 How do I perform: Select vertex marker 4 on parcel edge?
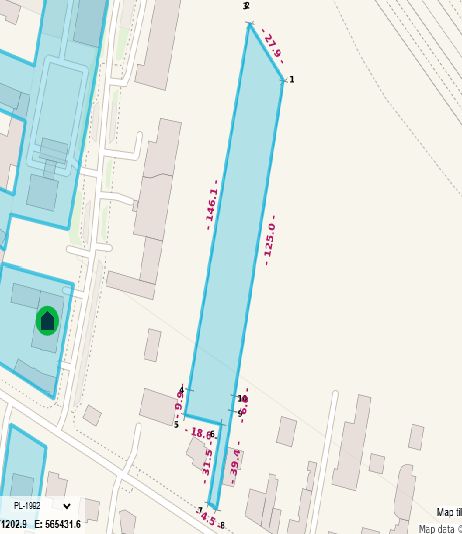pos(182,389)
